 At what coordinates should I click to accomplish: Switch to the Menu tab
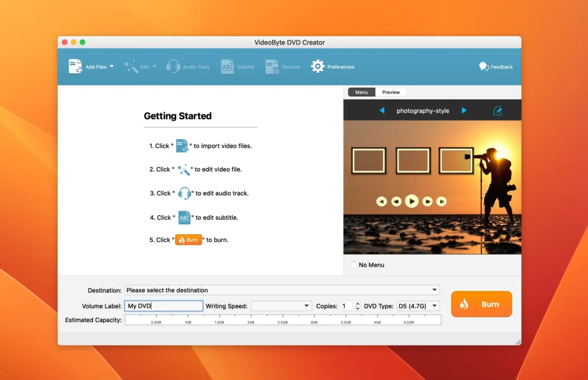[362, 92]
